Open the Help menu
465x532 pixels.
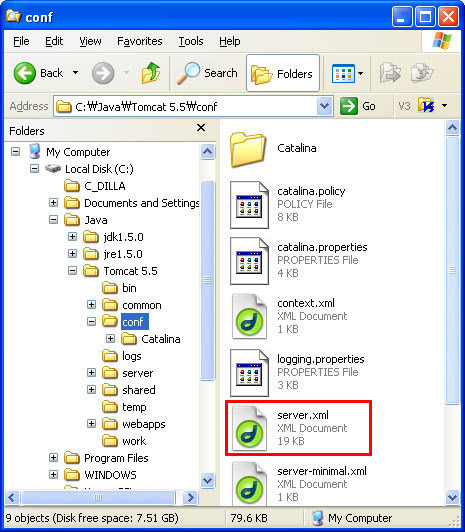pos(230,41)
